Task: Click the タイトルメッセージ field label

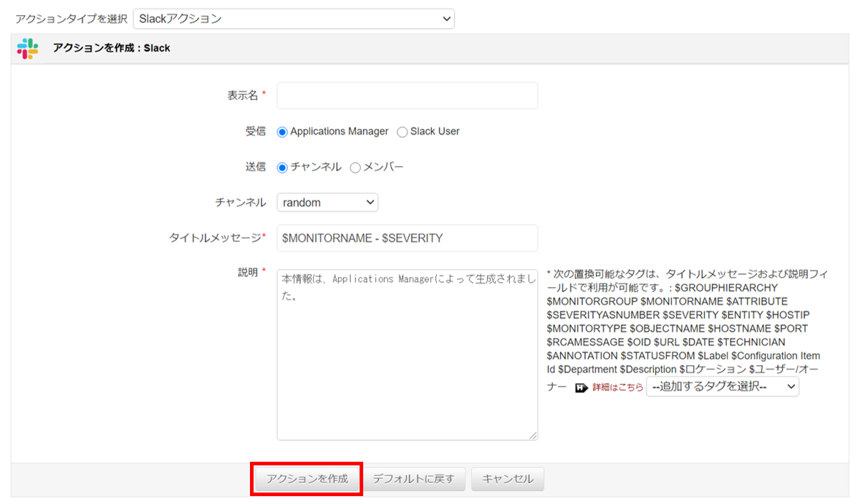Action: click(215, 238)
